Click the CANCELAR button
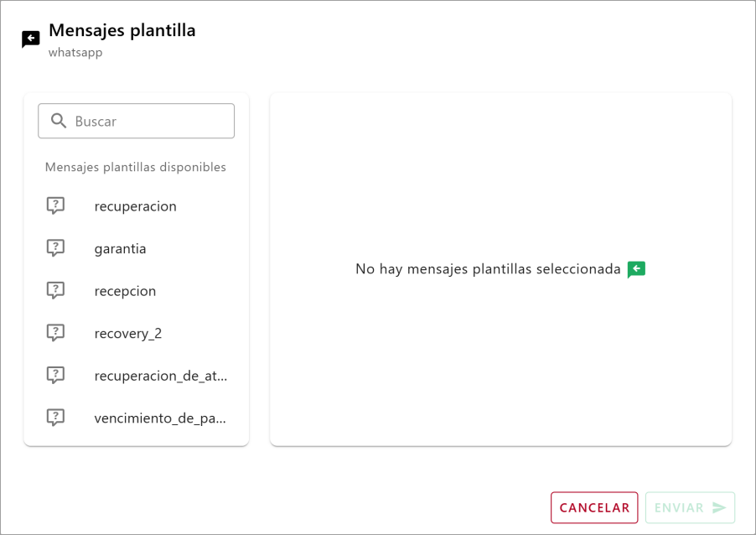The width and height of the screenshot is (756, 535). [x=593, y=507]
